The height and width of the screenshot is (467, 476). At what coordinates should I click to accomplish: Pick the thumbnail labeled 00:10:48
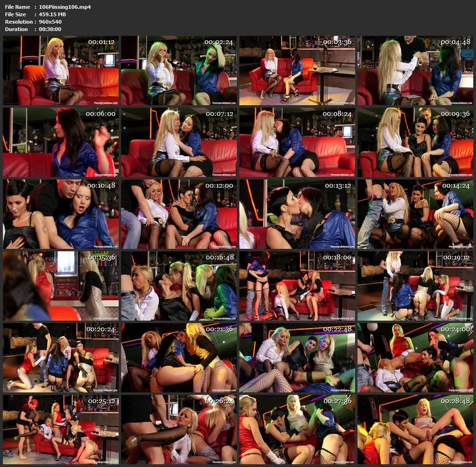pos(61,214)
